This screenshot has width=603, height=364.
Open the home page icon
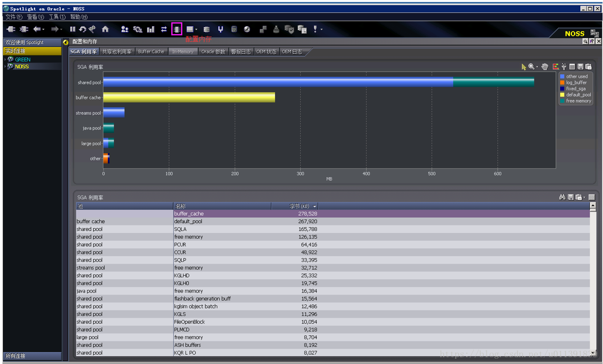(105, 30)
